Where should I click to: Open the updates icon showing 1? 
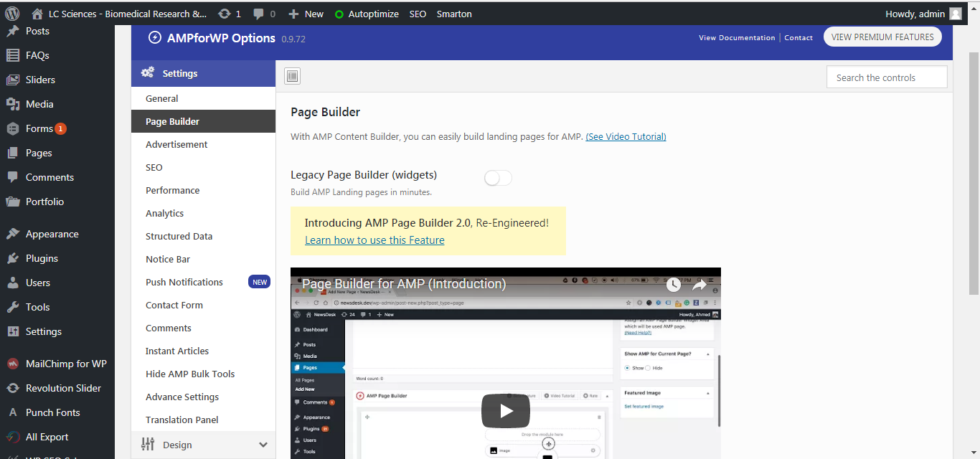225,14
